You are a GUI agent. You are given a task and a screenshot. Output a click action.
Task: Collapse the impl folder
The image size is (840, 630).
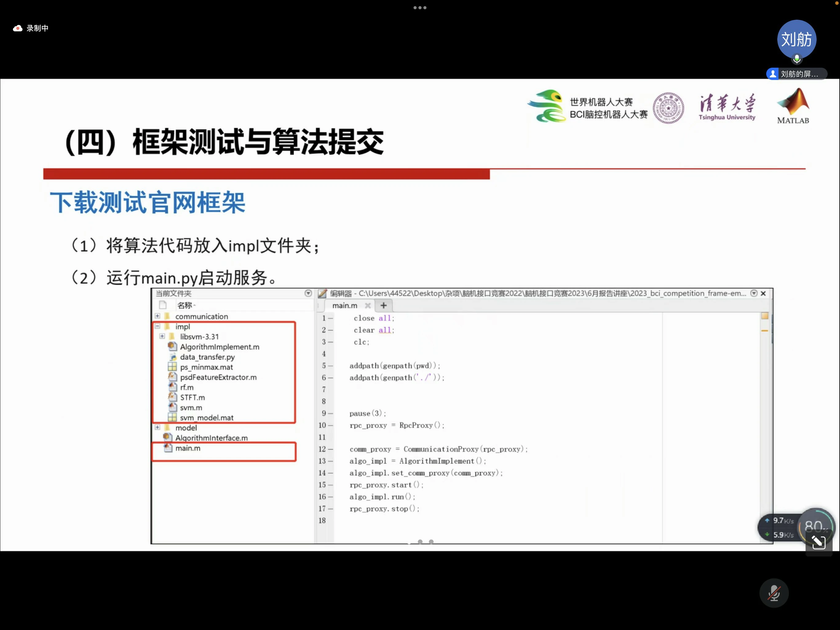tap(157, 326)
